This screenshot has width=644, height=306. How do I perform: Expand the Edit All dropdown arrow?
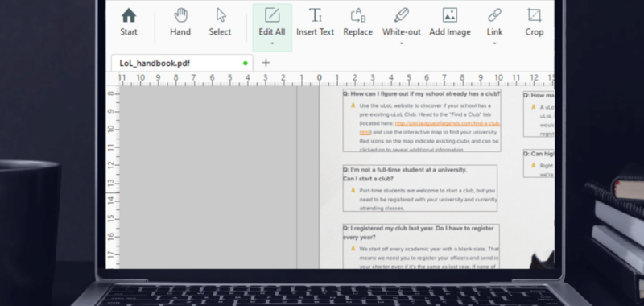click(272, 43)
